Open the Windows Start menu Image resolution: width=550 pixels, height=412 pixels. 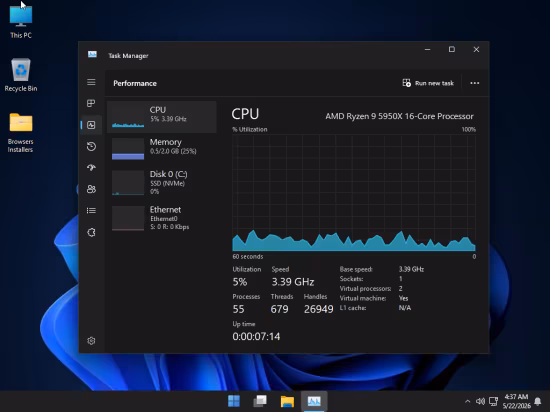234,401
